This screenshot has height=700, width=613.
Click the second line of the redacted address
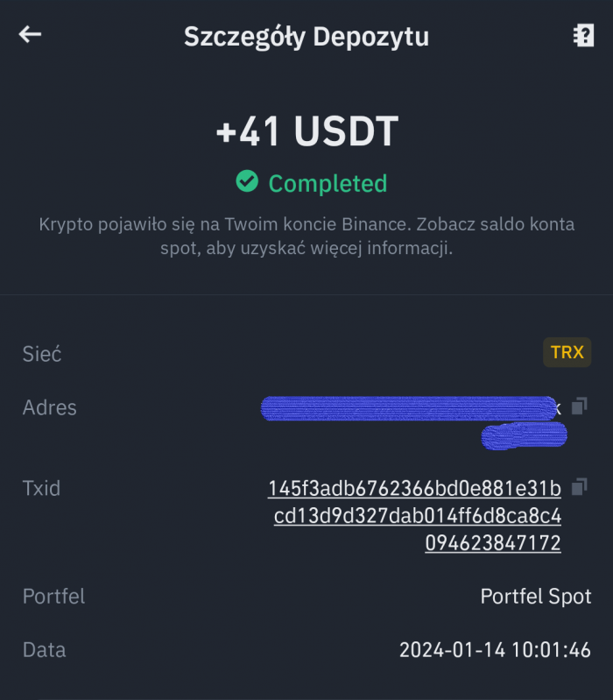click(x=524, y=435)
